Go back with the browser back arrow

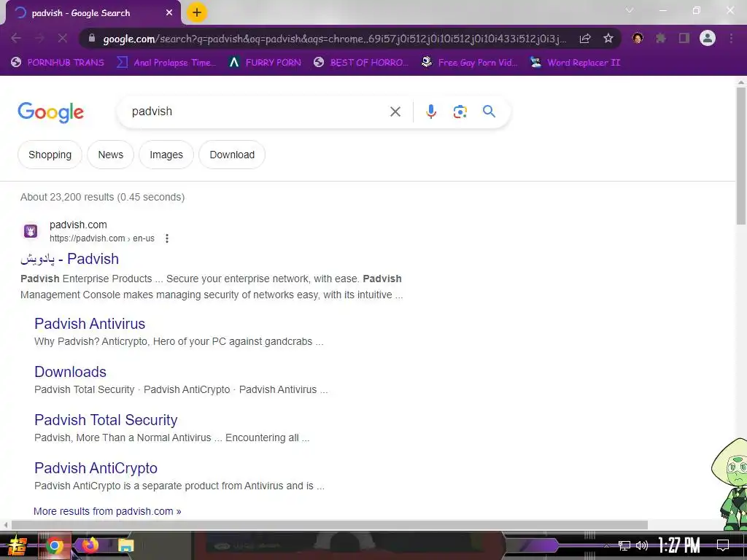tap(16, 38)
